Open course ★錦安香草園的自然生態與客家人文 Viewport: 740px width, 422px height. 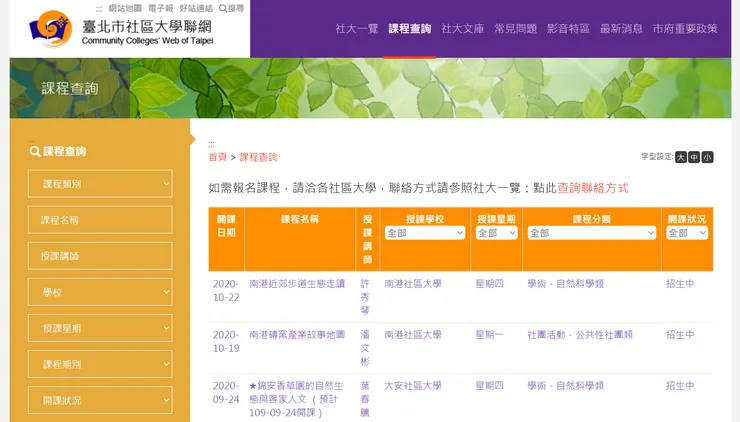pyautogui.click(x=296, y=399)
